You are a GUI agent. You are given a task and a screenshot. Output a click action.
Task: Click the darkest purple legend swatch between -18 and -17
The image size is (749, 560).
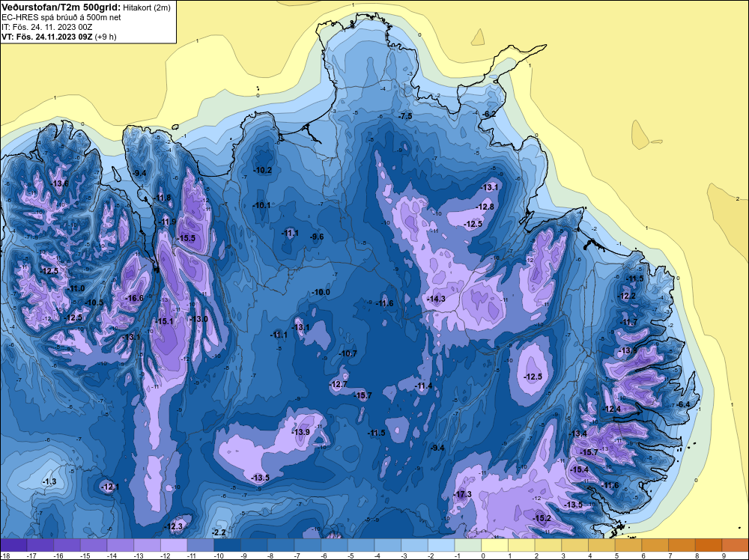click(x=13, y=544)
